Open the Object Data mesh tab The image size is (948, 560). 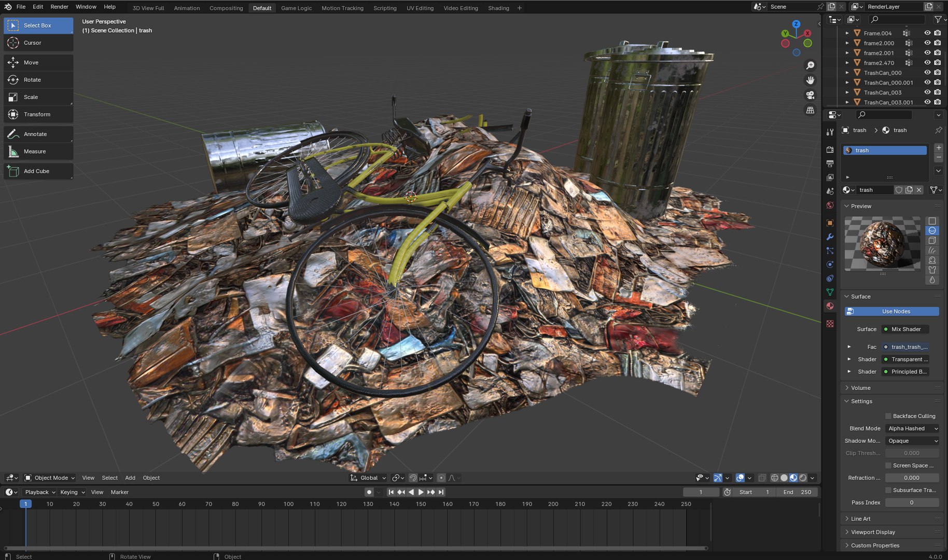point(830,292)
